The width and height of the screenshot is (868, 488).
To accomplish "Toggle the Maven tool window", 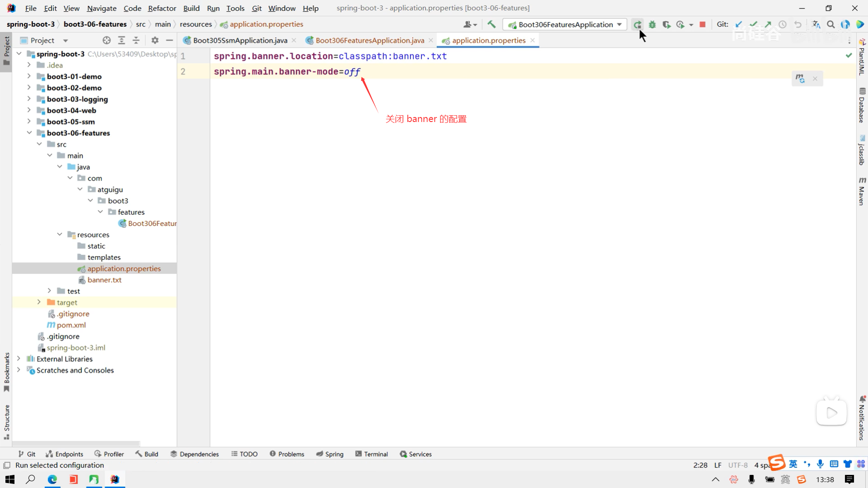I will pyautogui.click(x=862, y=192).
